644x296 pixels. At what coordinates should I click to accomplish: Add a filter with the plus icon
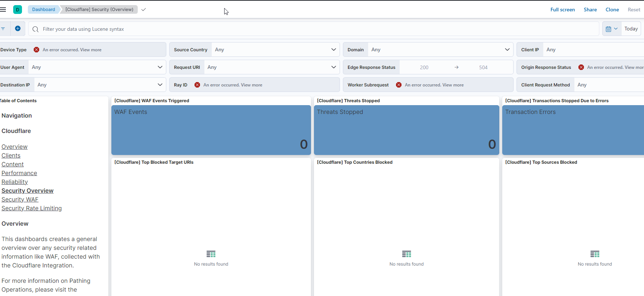[x=18, y=29]
